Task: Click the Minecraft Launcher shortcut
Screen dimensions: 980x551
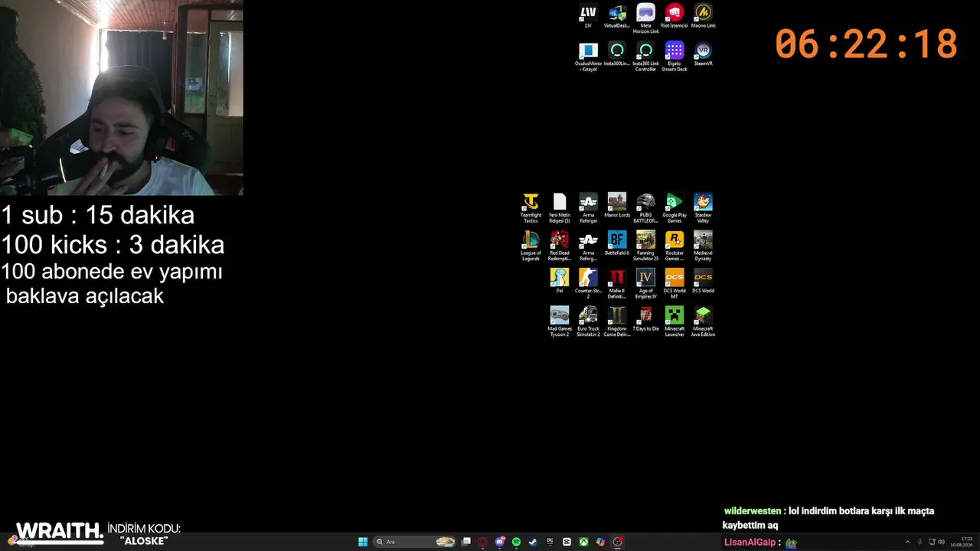Action: point(675,322)
